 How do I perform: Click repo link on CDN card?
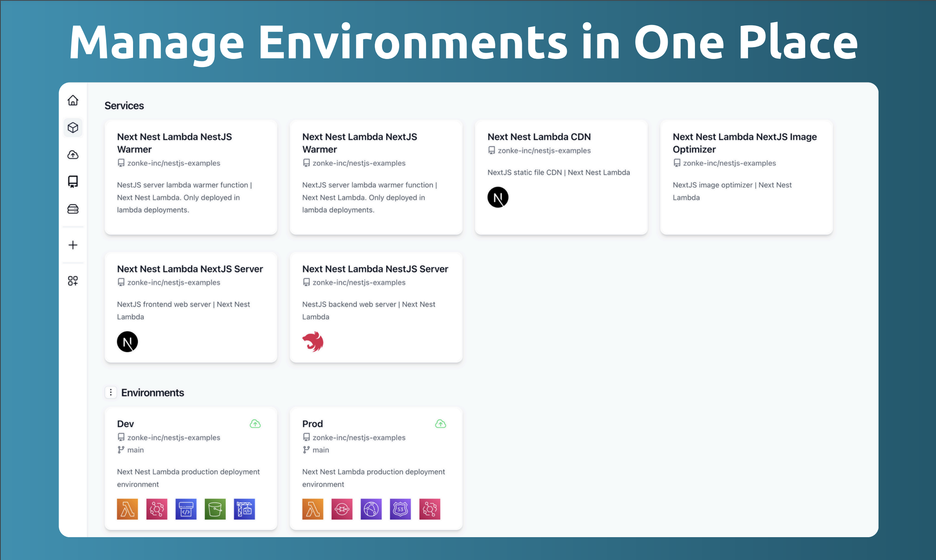pyautogui.click(x=544, y=151)
